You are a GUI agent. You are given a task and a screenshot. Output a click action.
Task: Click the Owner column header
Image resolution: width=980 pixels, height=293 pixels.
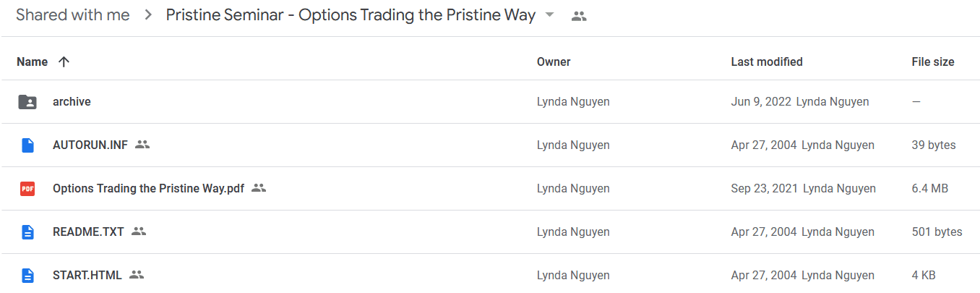[x=554, y=62]
